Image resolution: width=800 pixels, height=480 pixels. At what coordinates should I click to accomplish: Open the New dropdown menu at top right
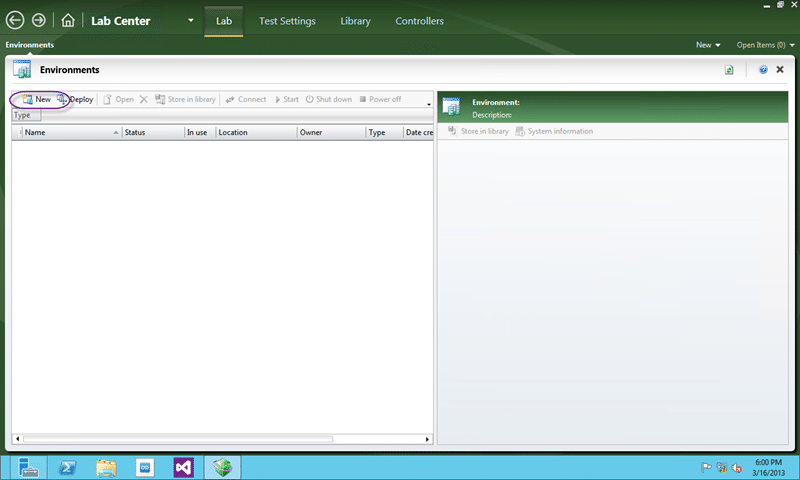coord(708,45)
